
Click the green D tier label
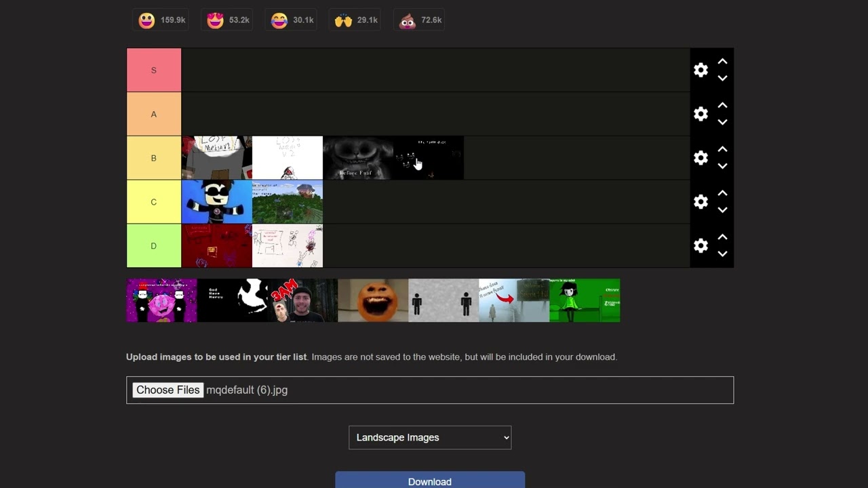(x=154, y=245)
